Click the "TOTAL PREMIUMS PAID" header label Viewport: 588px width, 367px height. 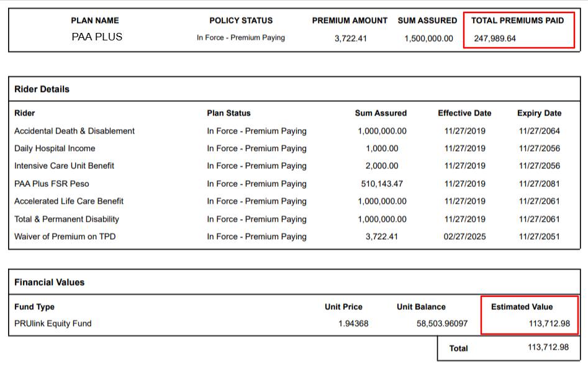(517, 20)
